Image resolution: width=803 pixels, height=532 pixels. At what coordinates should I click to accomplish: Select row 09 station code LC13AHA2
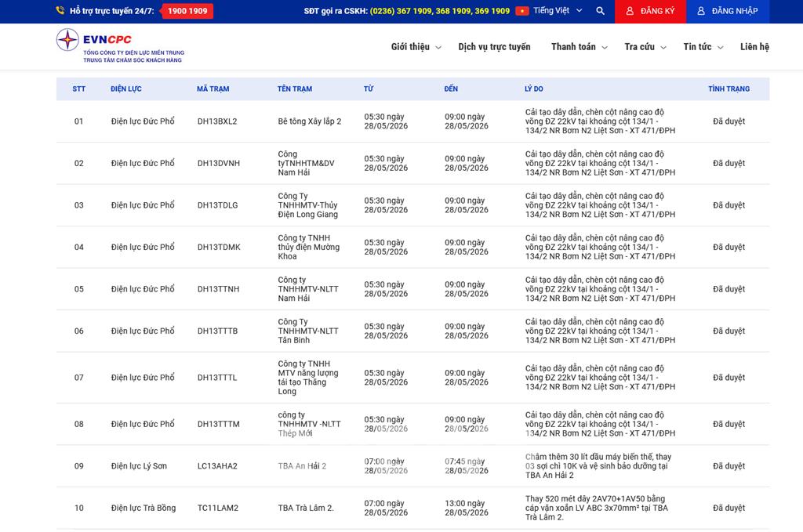(218, 466)
